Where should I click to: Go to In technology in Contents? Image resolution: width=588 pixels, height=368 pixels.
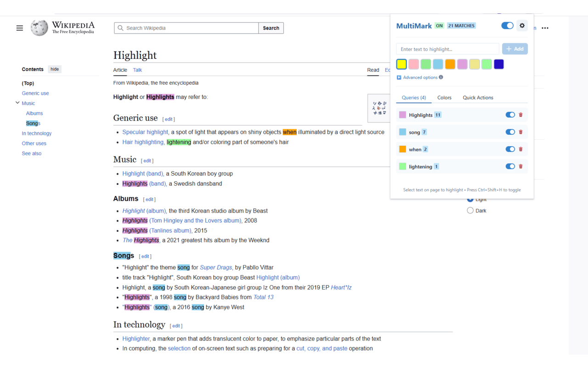click(x=37, y=133)
